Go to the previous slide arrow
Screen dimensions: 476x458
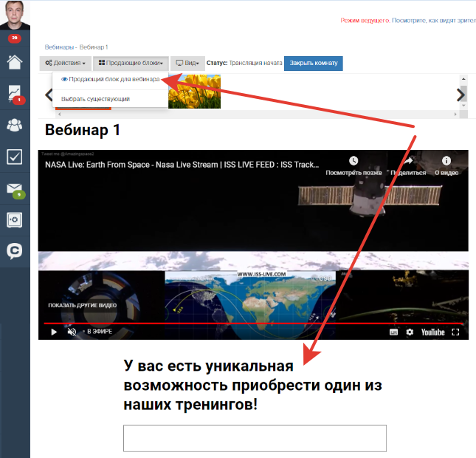click(x=49, y=95)
